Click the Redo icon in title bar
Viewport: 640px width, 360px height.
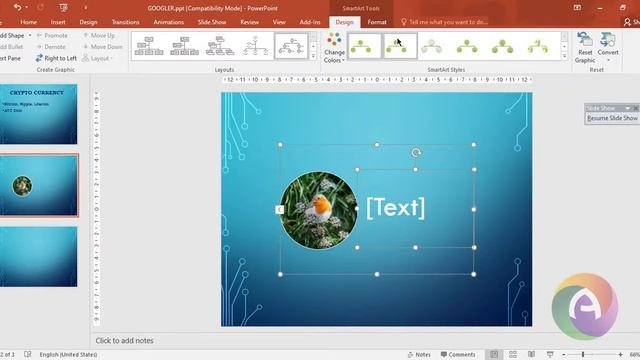40,7
